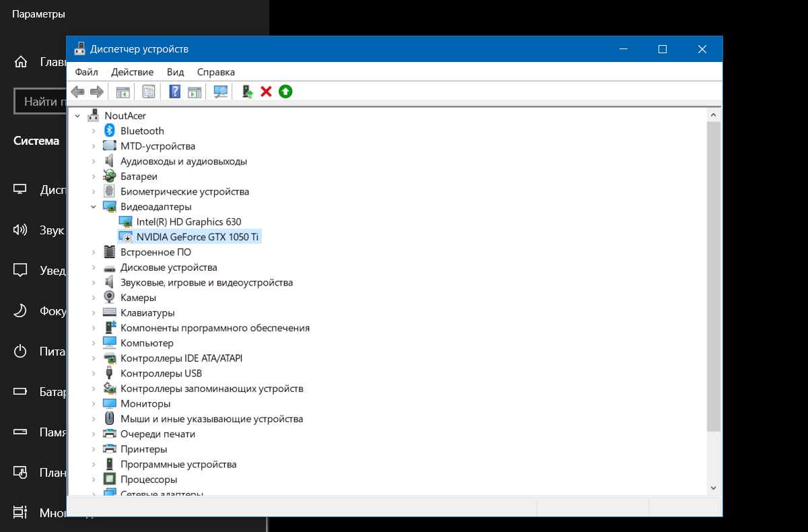
Task: Click the vertical scrollbar thumb in device tree
Action: click(714, 276)
